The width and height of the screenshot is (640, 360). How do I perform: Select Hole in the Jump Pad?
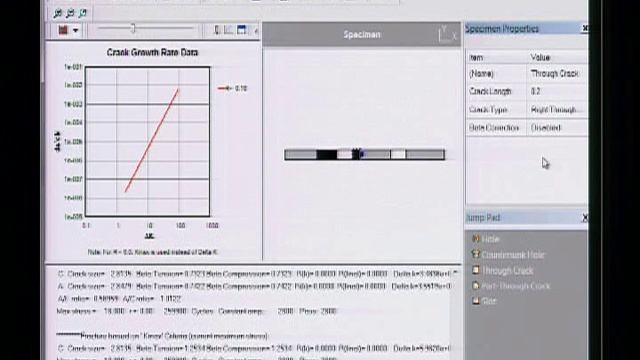tap(486, 239)
